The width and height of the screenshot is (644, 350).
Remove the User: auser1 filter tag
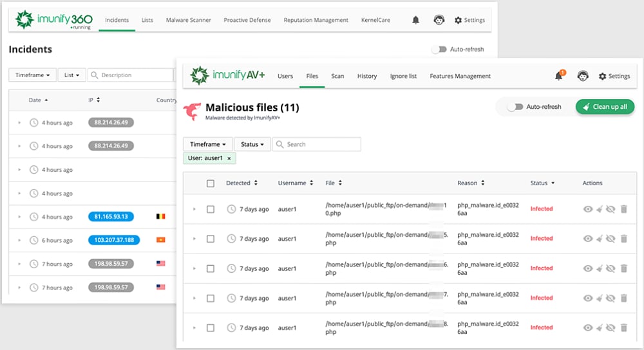(229, 158)
